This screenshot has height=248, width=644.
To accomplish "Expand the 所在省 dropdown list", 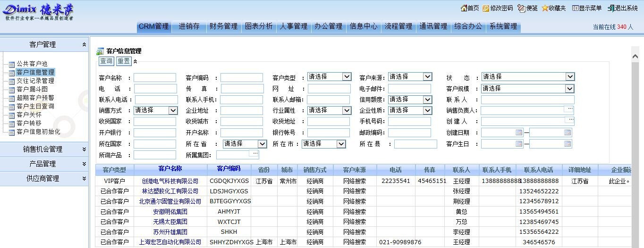I will (262, 144).
